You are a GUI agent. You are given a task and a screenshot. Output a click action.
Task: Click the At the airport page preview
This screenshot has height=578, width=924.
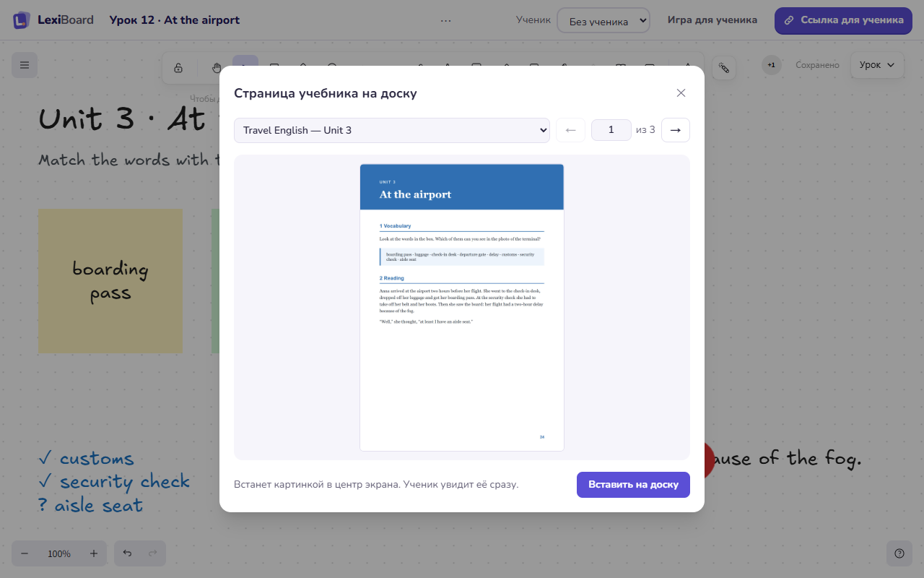point(462,307)
